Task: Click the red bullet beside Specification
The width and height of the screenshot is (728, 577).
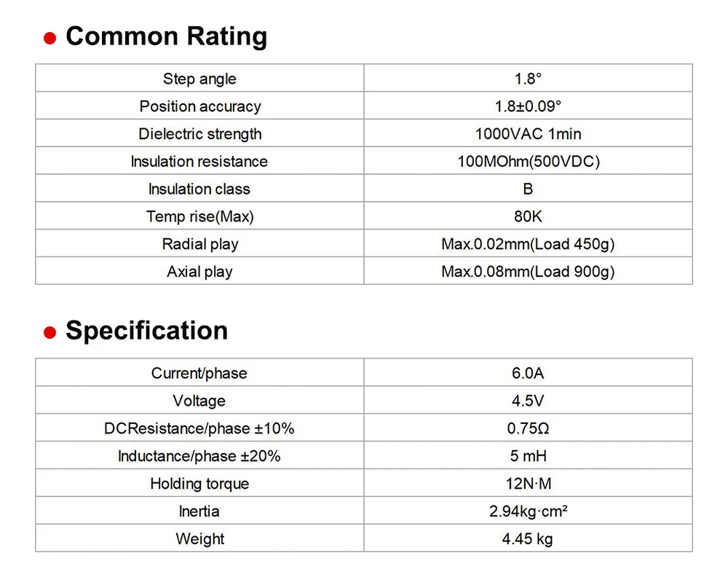Action: tap(50, 333)
